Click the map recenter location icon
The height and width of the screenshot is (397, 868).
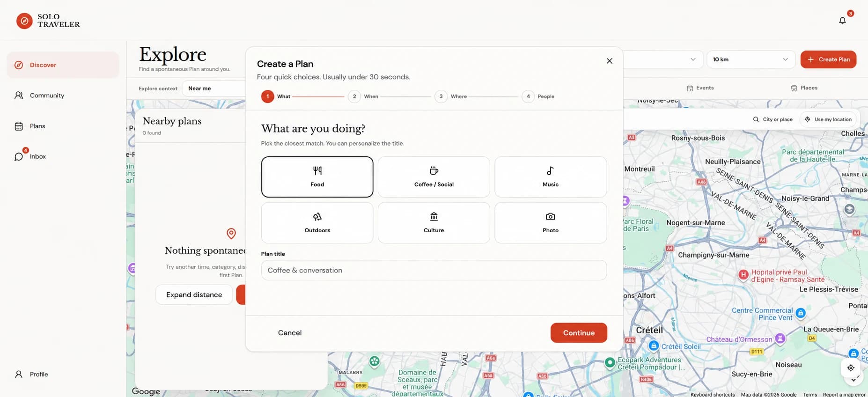(x=851, y=368)
